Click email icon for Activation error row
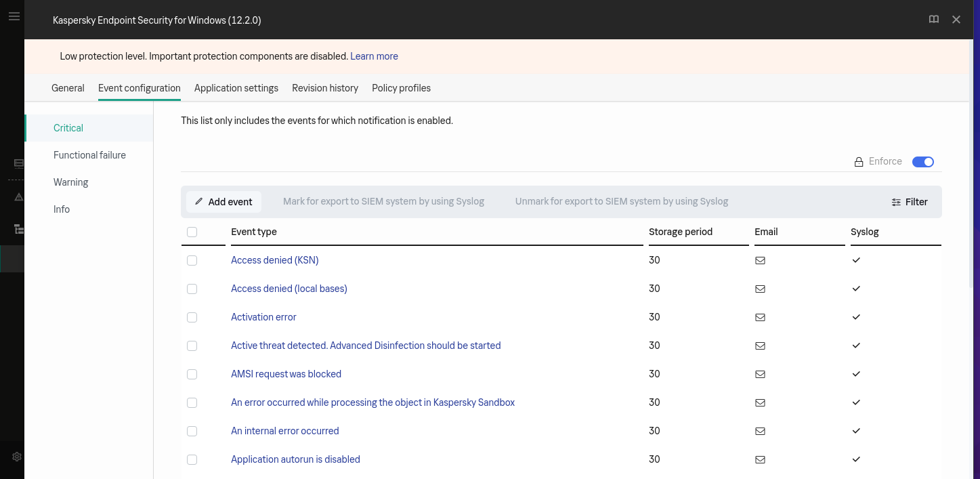The image size is (980, 479). pos(760,317)
